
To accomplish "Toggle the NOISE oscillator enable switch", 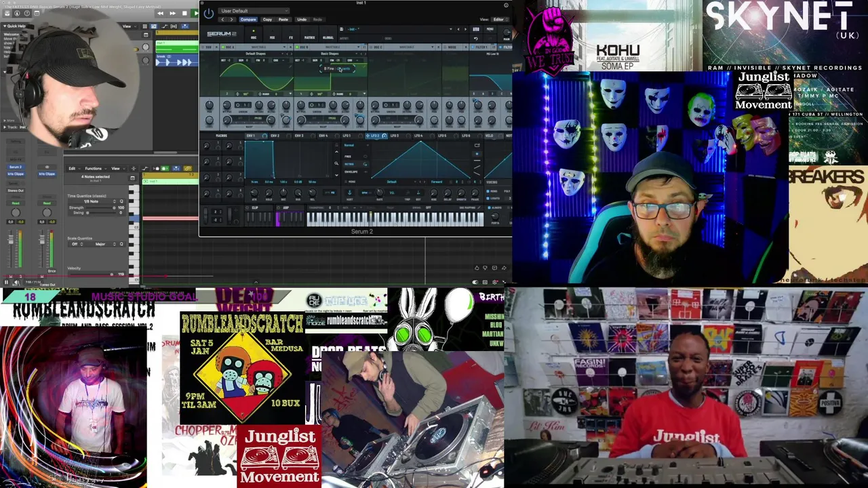I will (x=445, y=47).
